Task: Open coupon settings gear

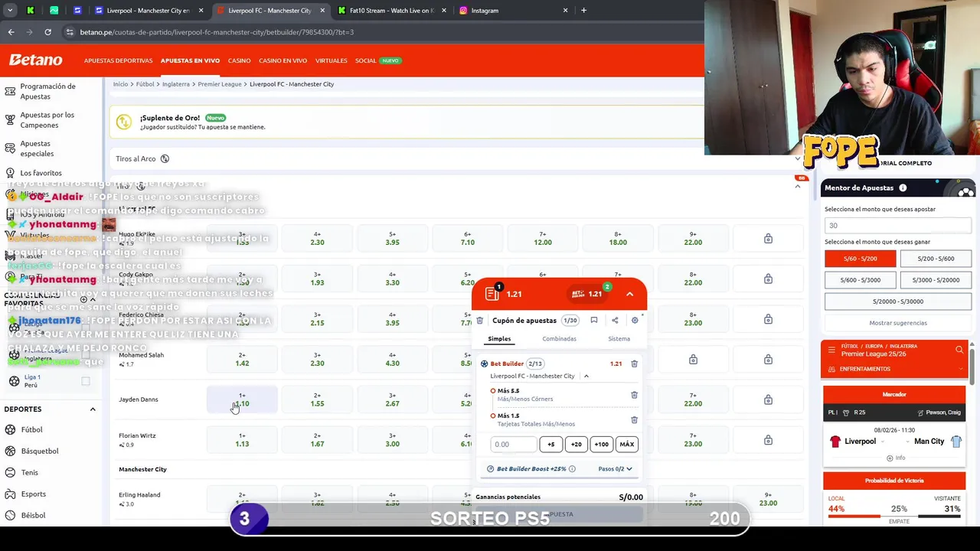Action: tap(635, 321)
